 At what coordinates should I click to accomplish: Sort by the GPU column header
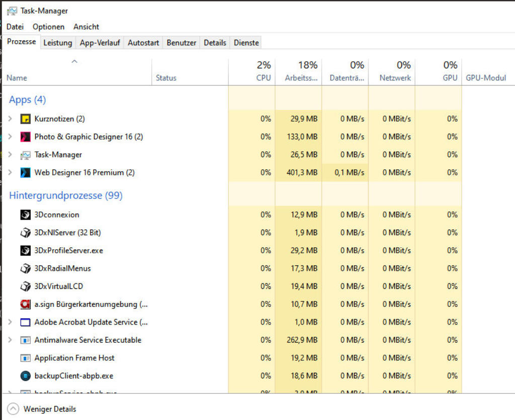click(439, 72)
